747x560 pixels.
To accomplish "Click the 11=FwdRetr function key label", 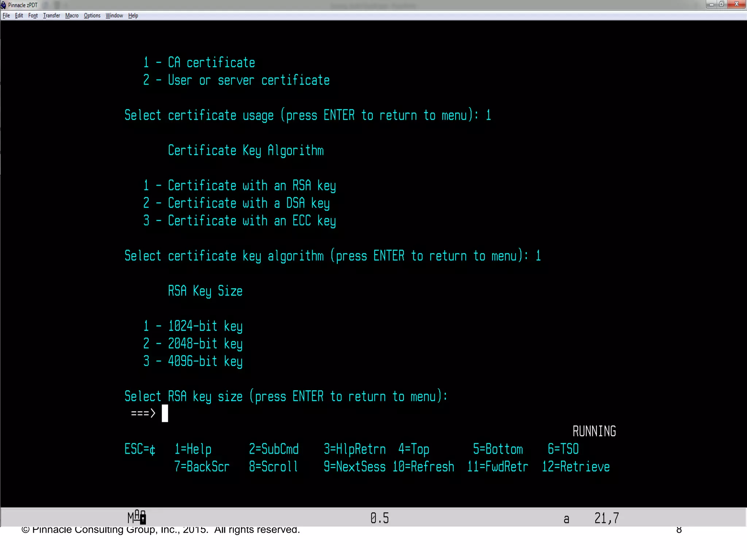I will (x=498, y=467).
